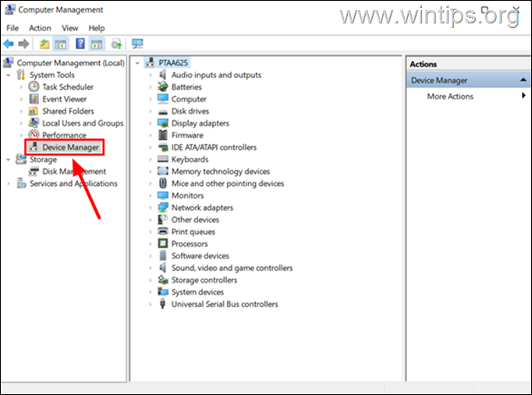Expand the Disk drives category
This screenshot has width=532, height=395.
click(151, 112)
